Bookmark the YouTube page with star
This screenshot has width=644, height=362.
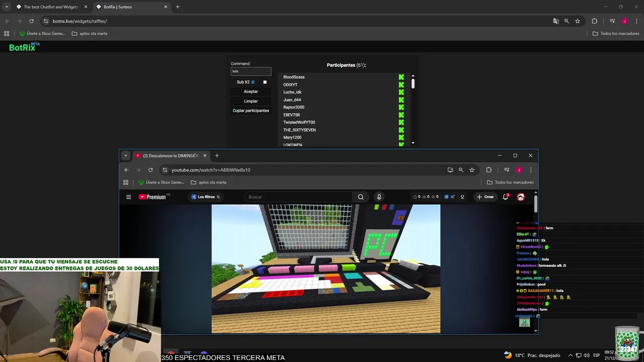pos(472,170)
